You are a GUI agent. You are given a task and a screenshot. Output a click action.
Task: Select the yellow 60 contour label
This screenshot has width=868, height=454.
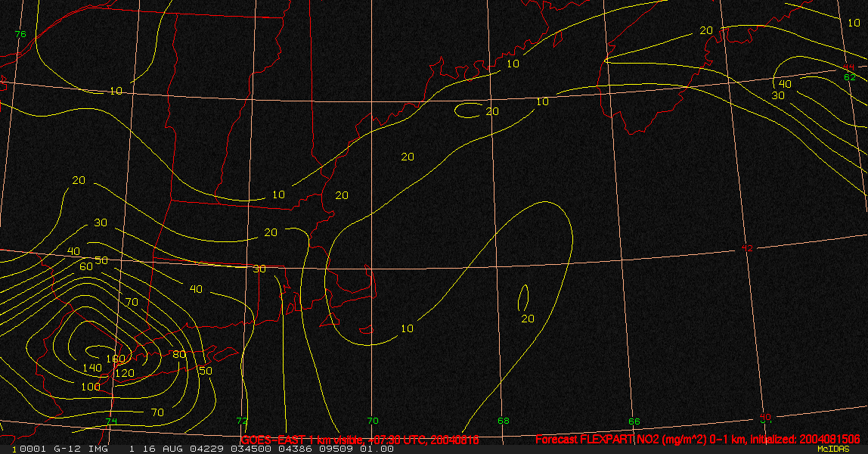click(x=86, y=266)
